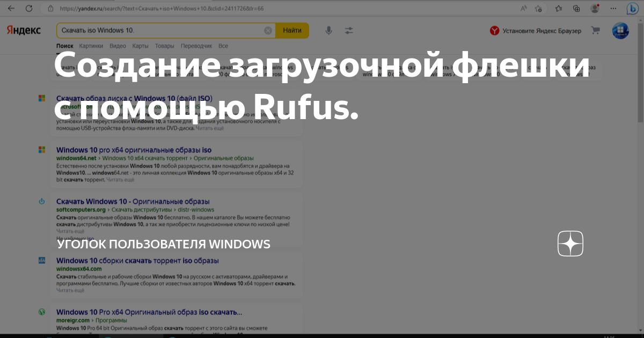Open the Переводчик tab
644x338 pixels.
pyautogui.click(x=196, y=46)
